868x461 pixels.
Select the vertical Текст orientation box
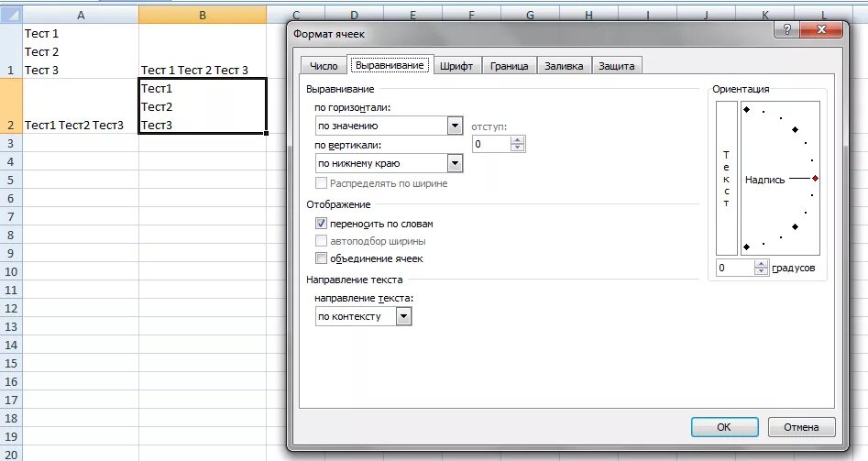tap(726, 178)
